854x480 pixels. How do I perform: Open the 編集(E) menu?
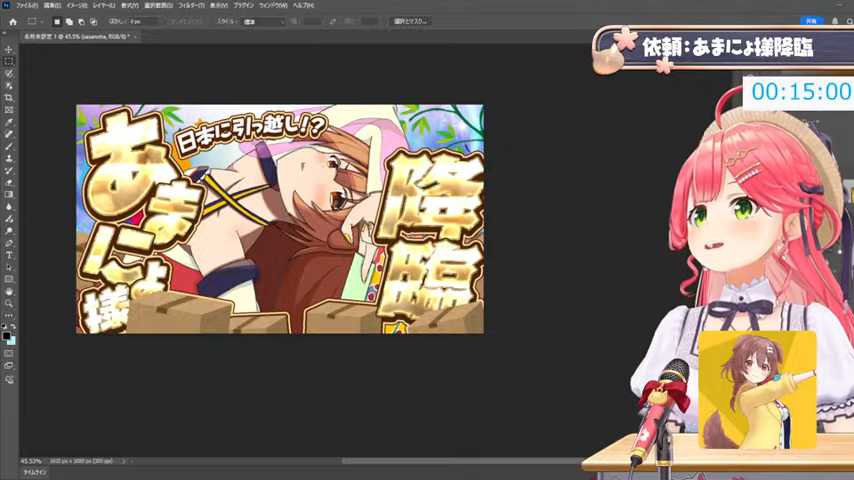click(x=52, y=5)
